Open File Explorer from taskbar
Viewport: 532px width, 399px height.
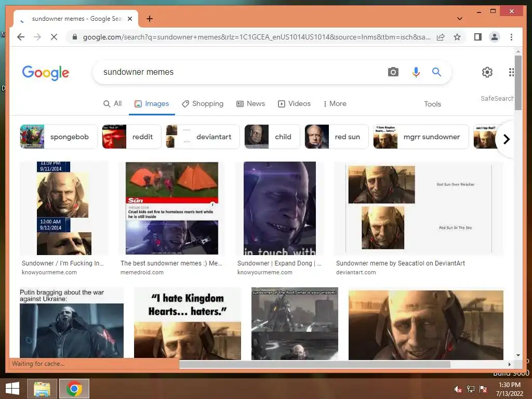pos(42,389)
